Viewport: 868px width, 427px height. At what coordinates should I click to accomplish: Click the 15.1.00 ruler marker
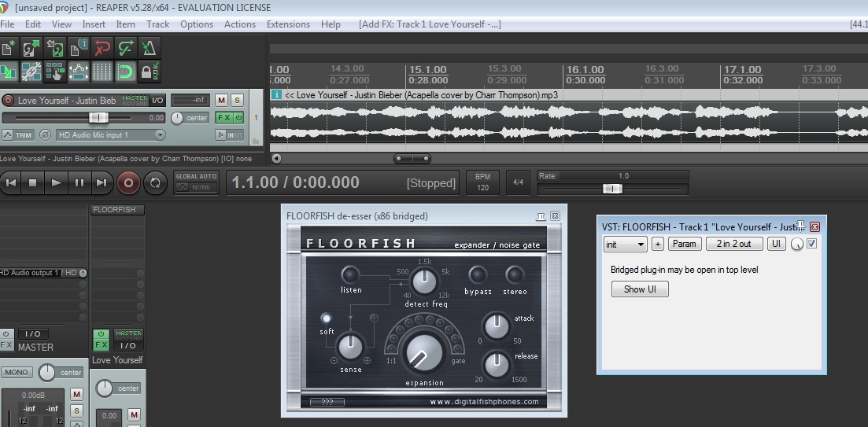(x=428, y=69)
